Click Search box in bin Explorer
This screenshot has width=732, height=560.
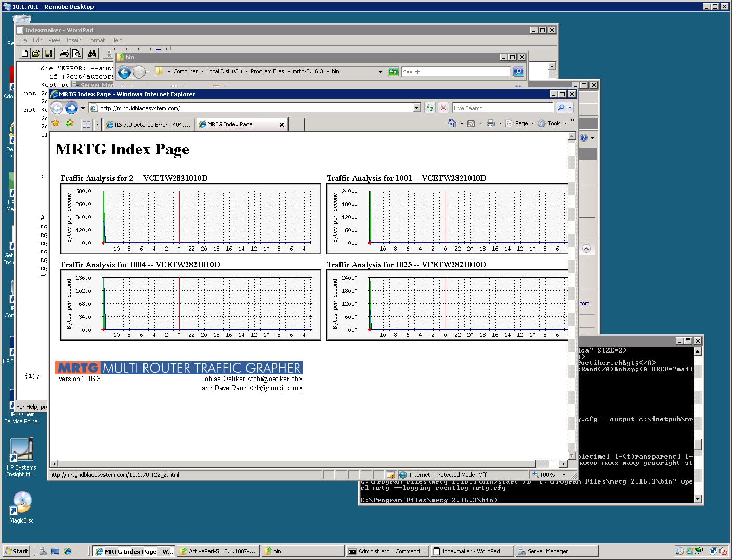click(456, 72)
